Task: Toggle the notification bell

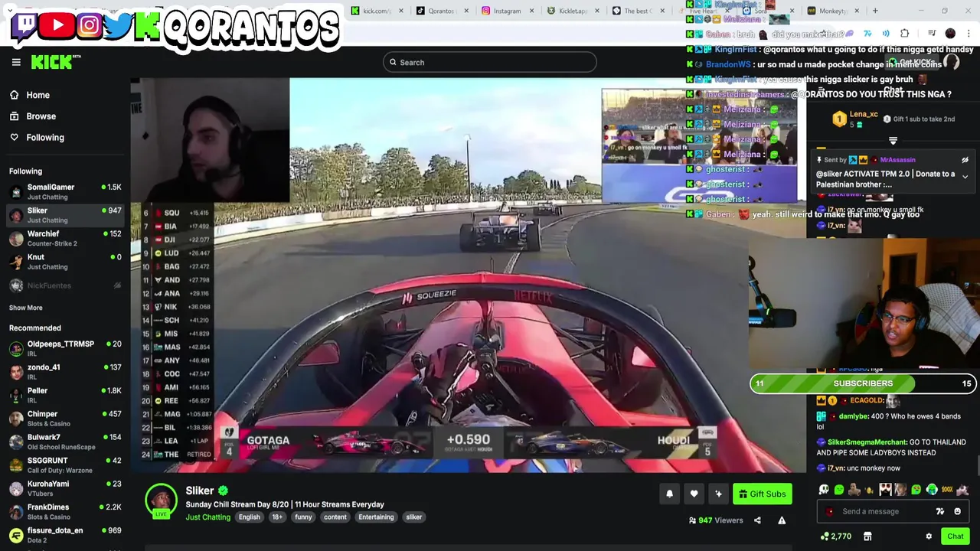Action: (x=669, y=494)
